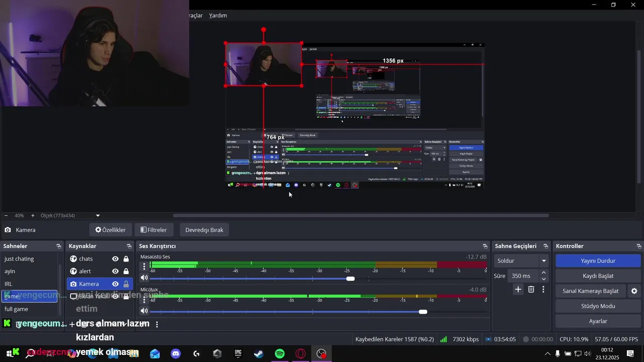
Task: Open virtual camera settings gear icon
Action: (634, 291)
